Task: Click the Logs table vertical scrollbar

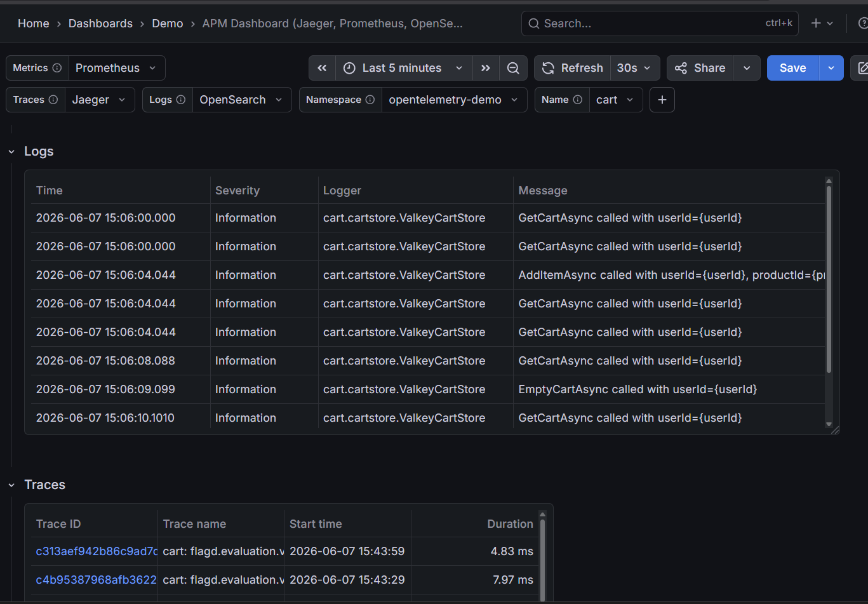Action: pos(829,279)
